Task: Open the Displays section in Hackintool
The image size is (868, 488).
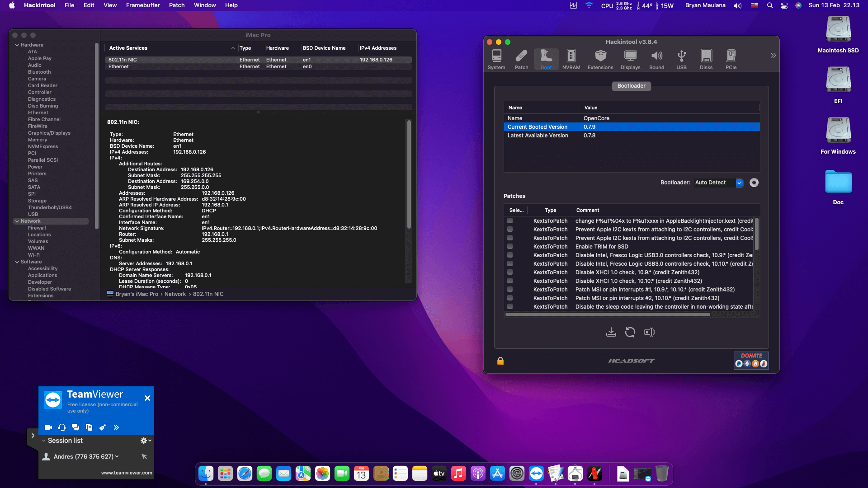Action: 630,59
